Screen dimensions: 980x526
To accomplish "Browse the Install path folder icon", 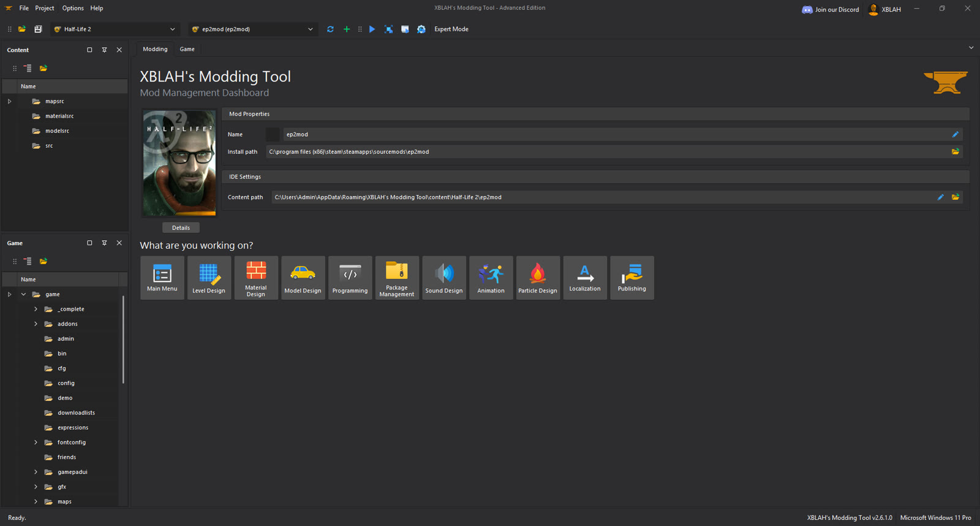I will point(956,151).
